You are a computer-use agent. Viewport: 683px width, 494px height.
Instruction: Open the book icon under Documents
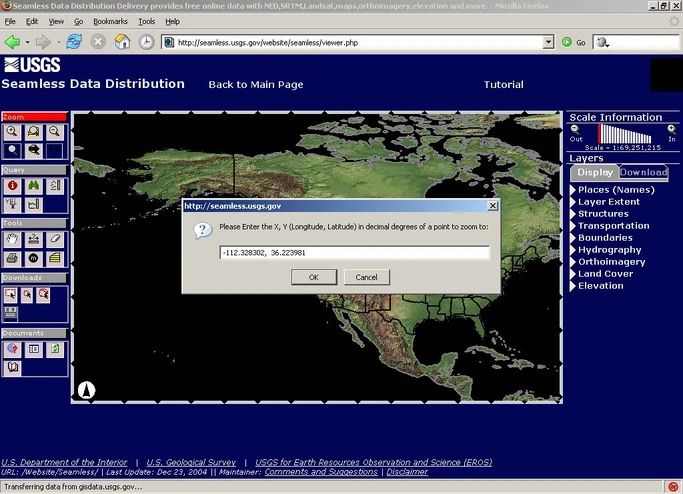point(12,368)
